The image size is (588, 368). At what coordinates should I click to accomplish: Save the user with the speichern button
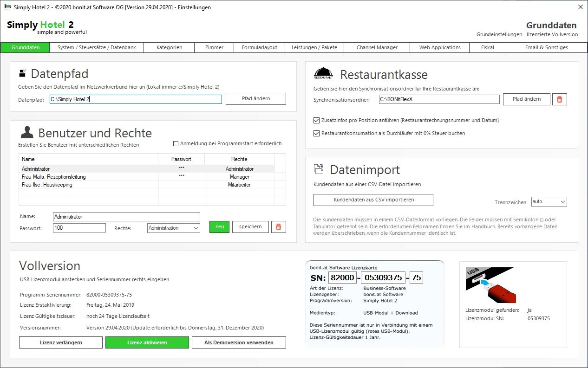tap(250, 227)
